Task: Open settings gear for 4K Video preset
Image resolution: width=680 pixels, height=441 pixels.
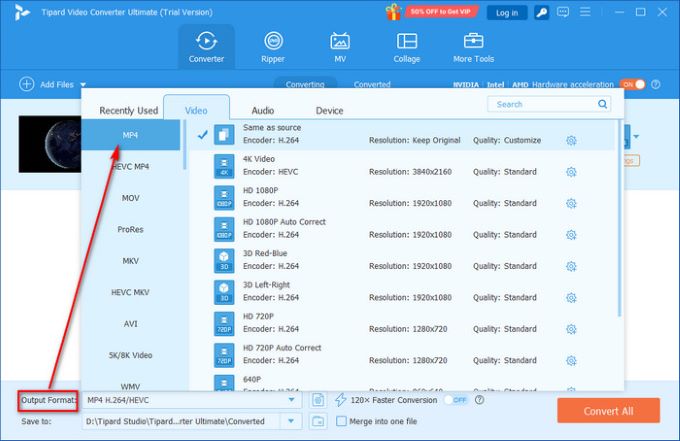Action: tap(571, 172)
